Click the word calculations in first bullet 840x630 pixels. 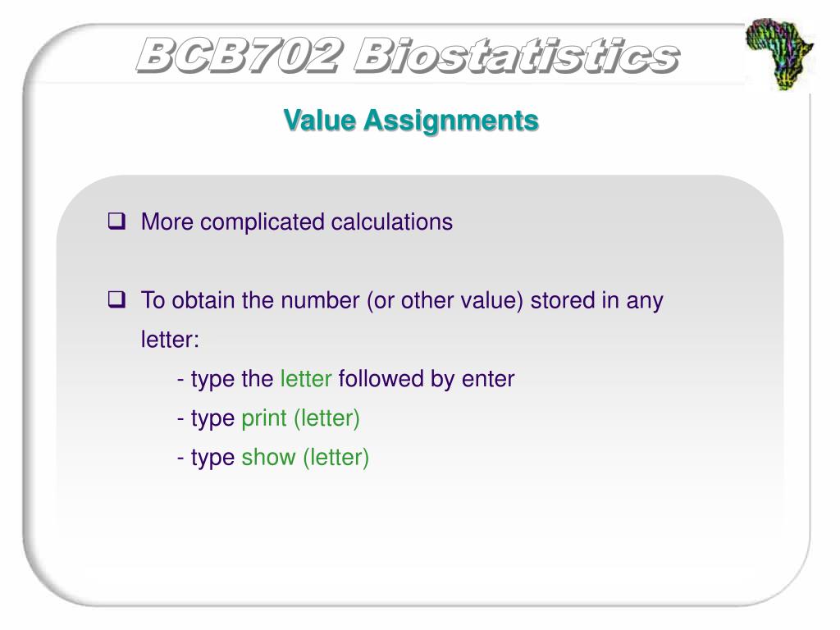[x=391, y=221]
